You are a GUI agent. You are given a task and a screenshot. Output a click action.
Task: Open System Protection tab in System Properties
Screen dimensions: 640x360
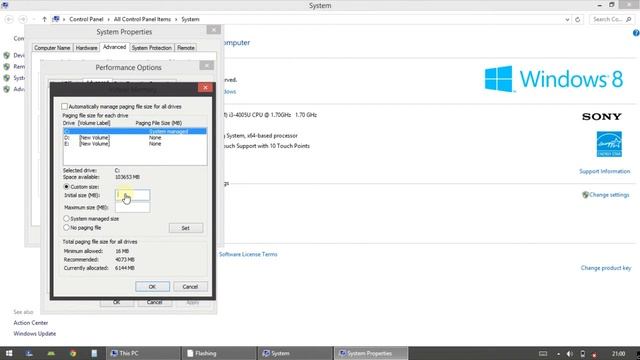[151, 48]
